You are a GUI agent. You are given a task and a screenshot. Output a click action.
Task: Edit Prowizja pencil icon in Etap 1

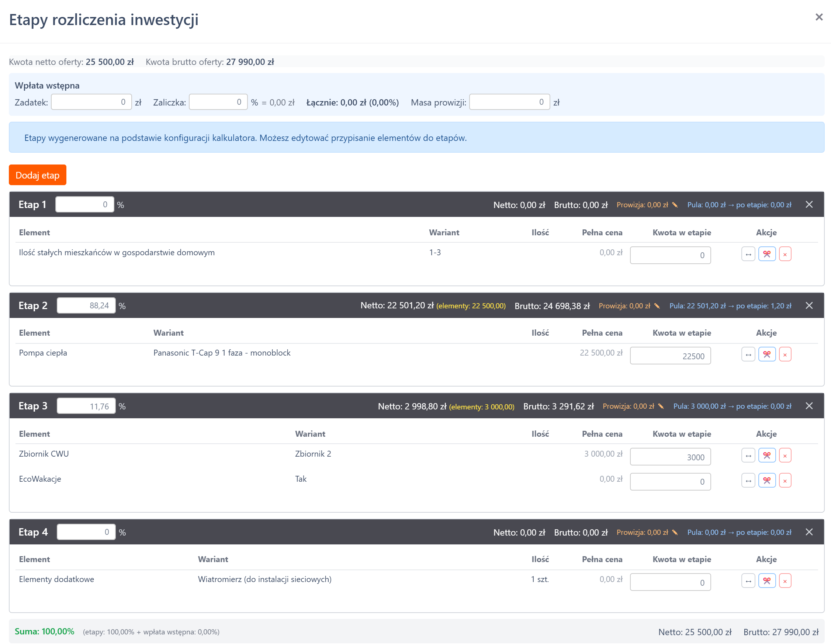pos(675,205)
